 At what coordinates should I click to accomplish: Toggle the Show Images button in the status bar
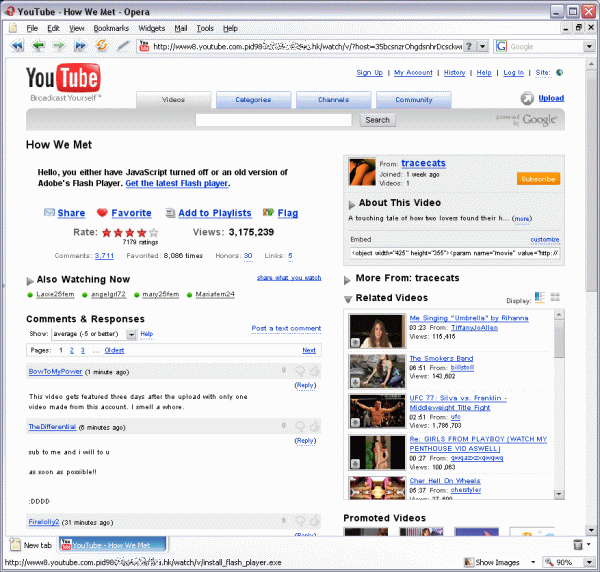492,562
